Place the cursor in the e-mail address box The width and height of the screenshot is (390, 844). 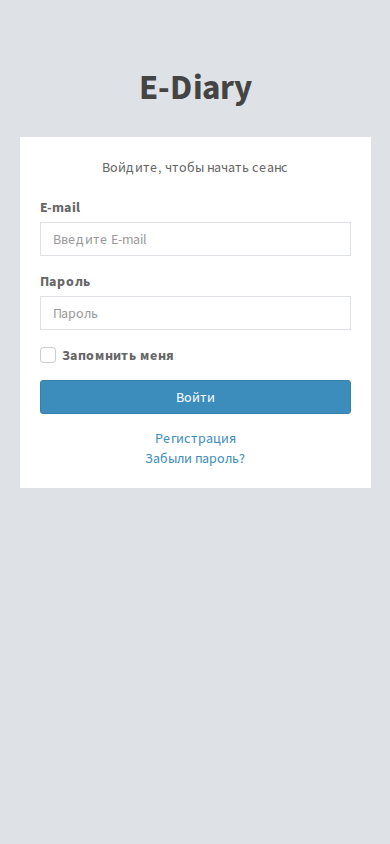pos(195,239)
